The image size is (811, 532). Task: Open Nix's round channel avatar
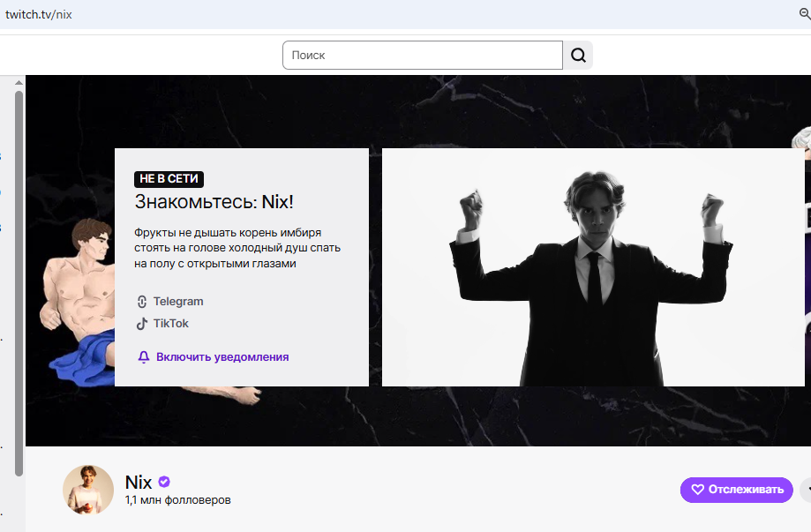pyautogui.click(x=88, y=490)
